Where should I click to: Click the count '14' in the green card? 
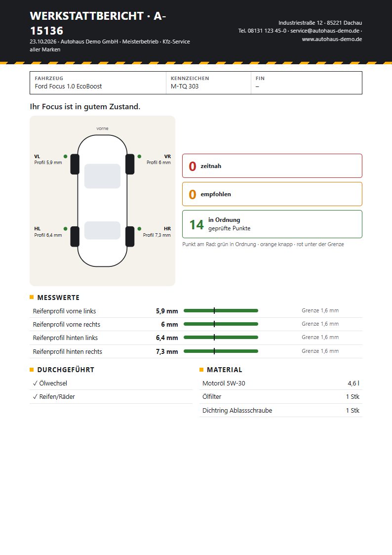[x=196, y=225]
